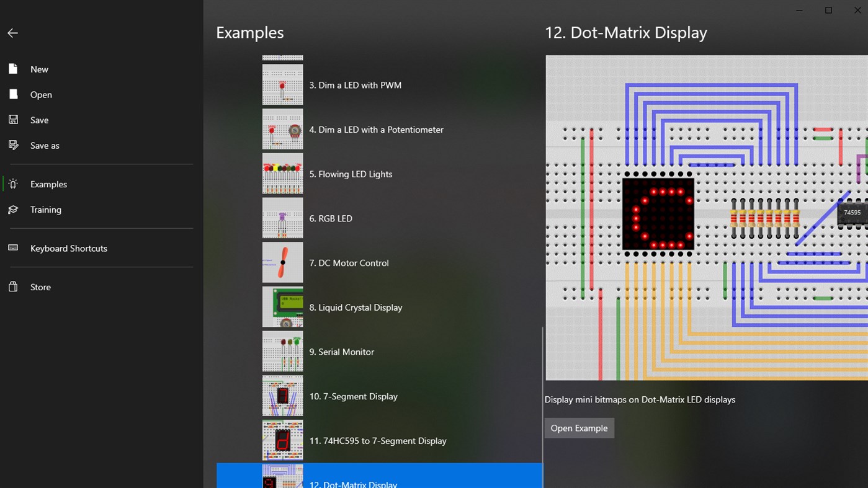Click the Keyboard Shortcuts keyboard icon
The image size is (868, 488).
[x=13, y=247]
